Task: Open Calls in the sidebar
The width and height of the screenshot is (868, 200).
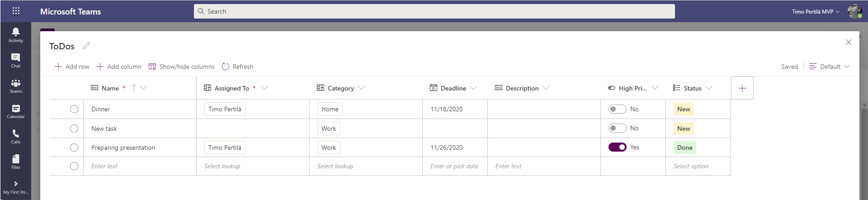Action: click(x=15, y=136)
